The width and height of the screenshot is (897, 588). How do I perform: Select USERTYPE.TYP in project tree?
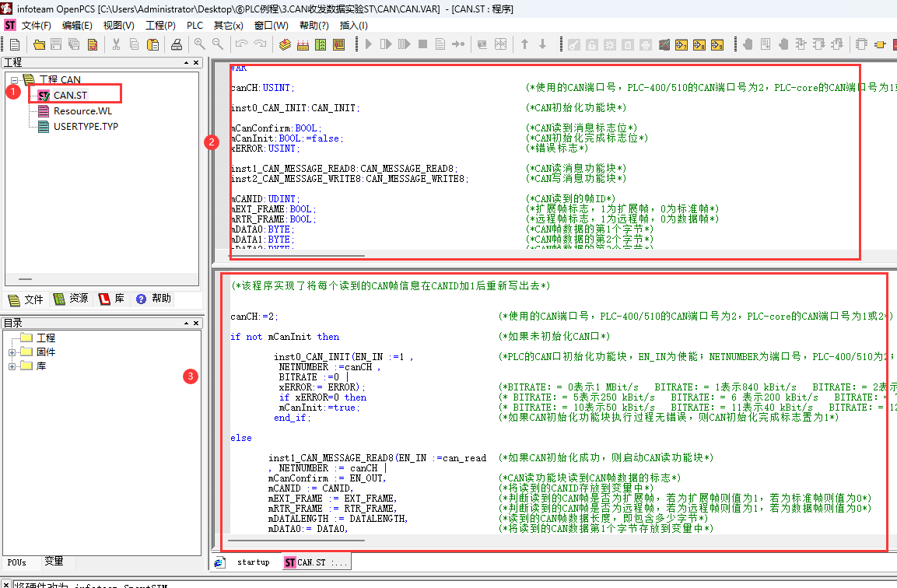pos(86,126)
